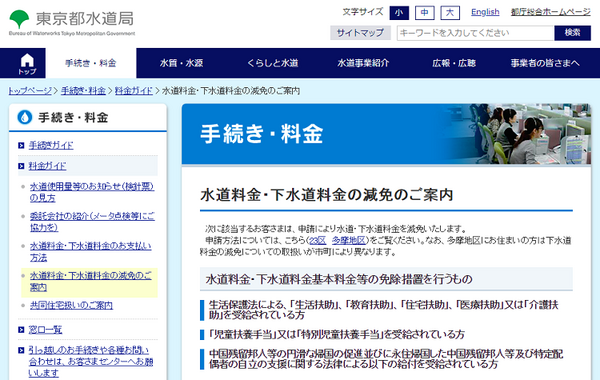
Task: Open 水道料金・下水道料金のお支払い方法 link
Action: pyautogui.click(x=91, y=251)
